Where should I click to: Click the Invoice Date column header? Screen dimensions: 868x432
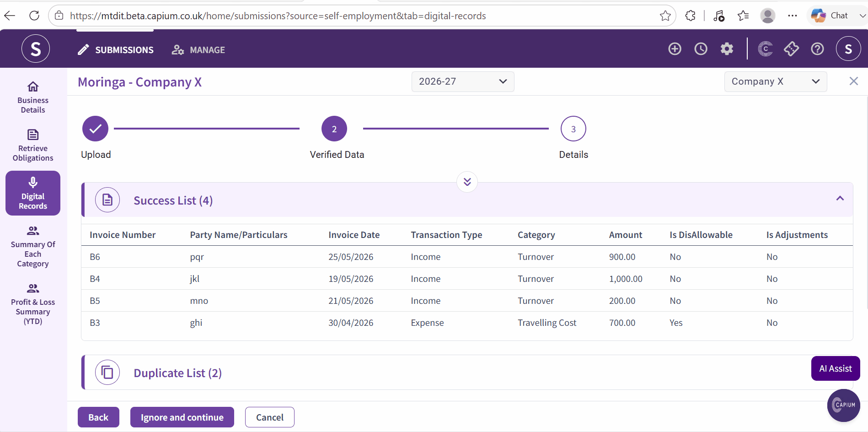354,235
